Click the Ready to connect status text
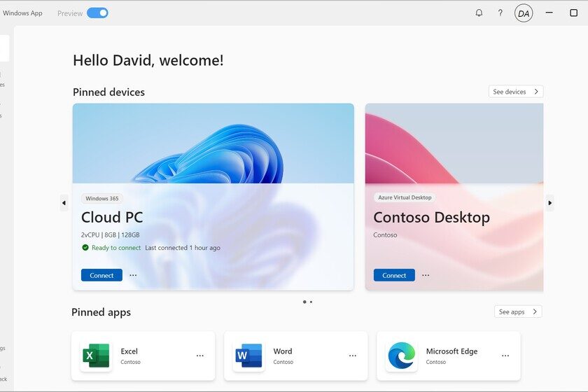Image resolution: width=588 pixels, height=392 pixels. coord(116,248)
